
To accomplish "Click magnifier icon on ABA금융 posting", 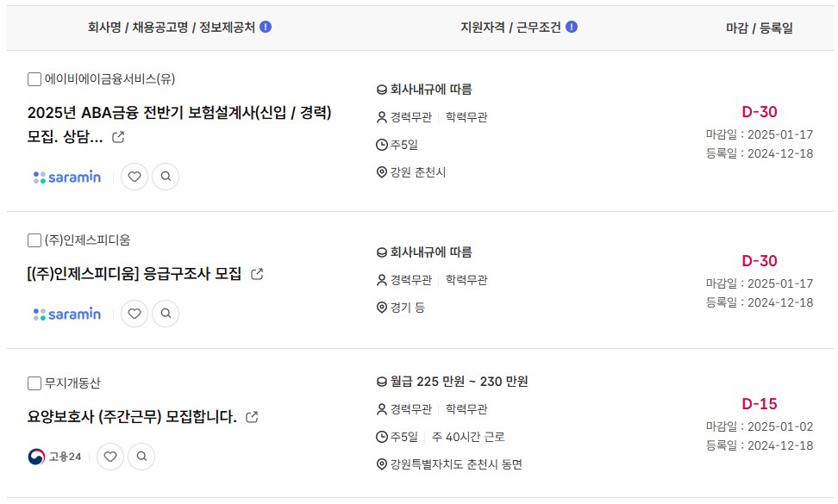I will point(166,177).
